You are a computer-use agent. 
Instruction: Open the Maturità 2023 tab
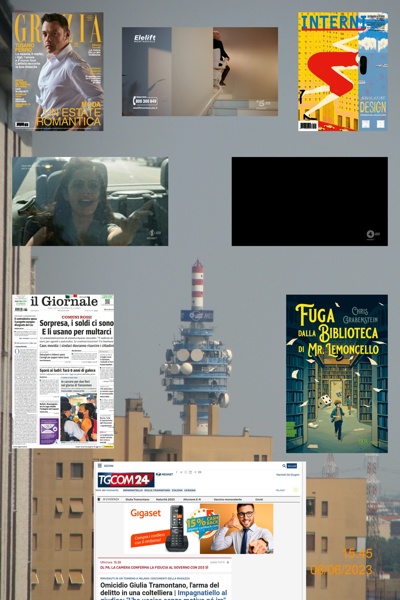coord(165,499)
